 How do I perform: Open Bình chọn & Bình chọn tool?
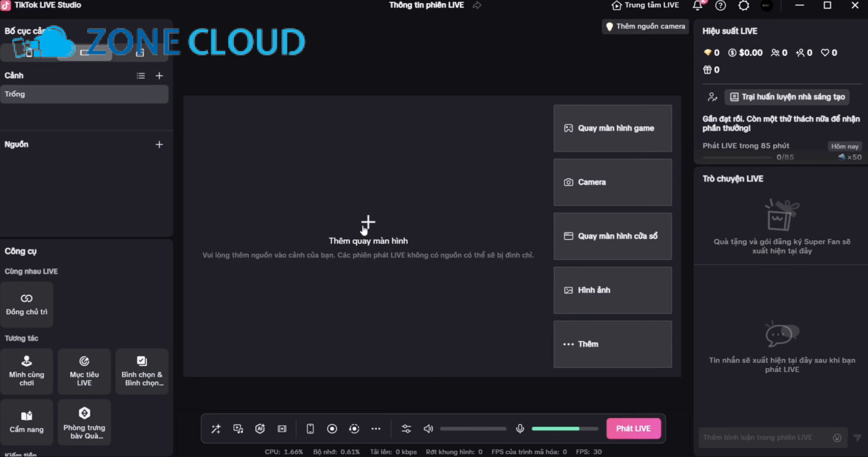coord(142,371)
